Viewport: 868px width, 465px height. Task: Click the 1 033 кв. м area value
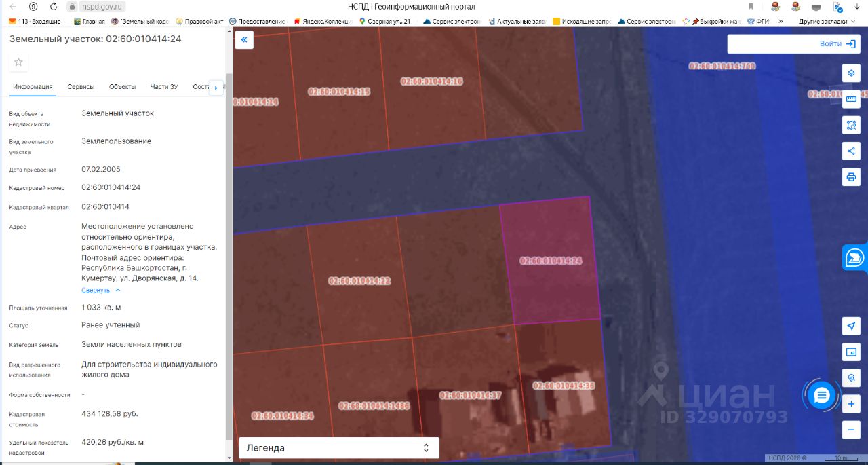tap(101, 307)
